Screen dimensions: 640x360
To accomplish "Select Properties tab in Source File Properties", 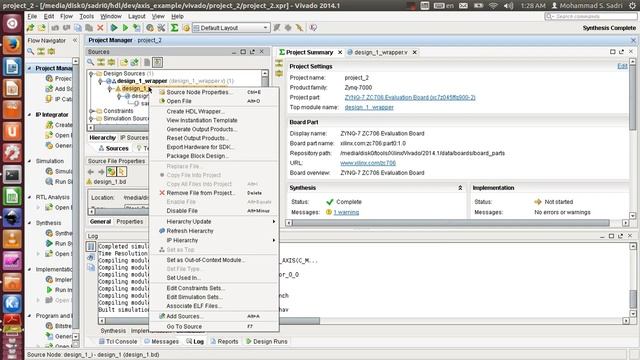I will pyautogui.click(x=130, y=222).
